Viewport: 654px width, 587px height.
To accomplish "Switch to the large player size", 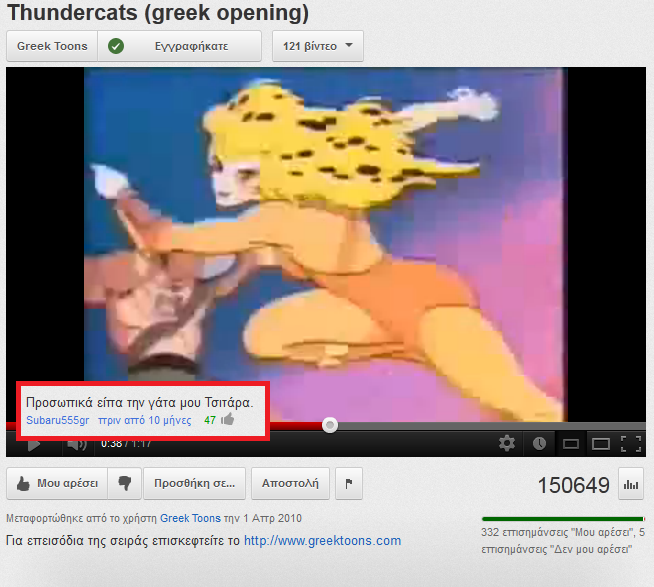I will [601, 444].
